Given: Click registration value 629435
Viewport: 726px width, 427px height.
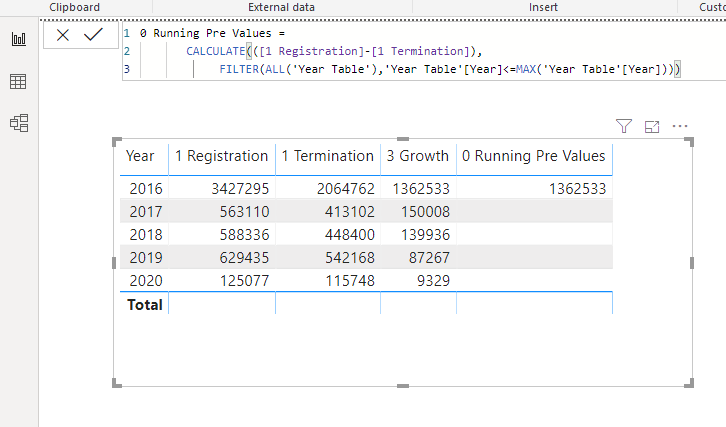Looking at the screenshot, I should [x=244, y=257].
